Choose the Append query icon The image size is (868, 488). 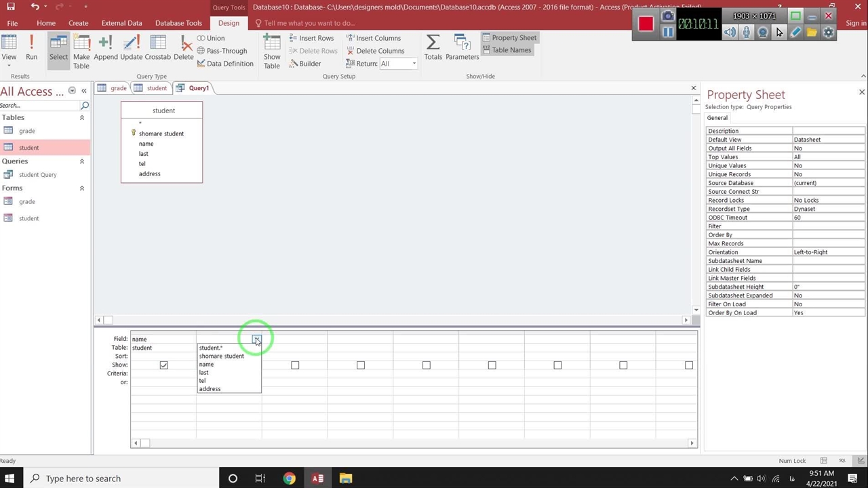[x=105, y=47]
